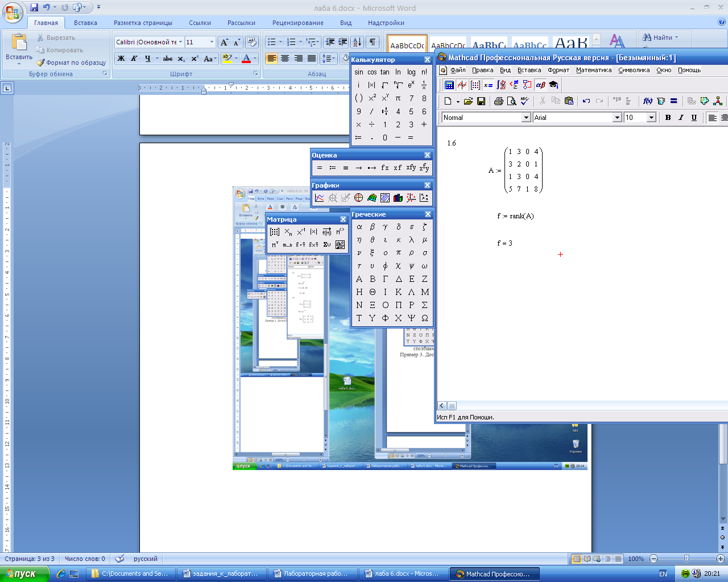Viewport: 728px width, 582px height.
Task: Open the Normal style dropdown in Mathcad
Action: (x=526, y=118)
